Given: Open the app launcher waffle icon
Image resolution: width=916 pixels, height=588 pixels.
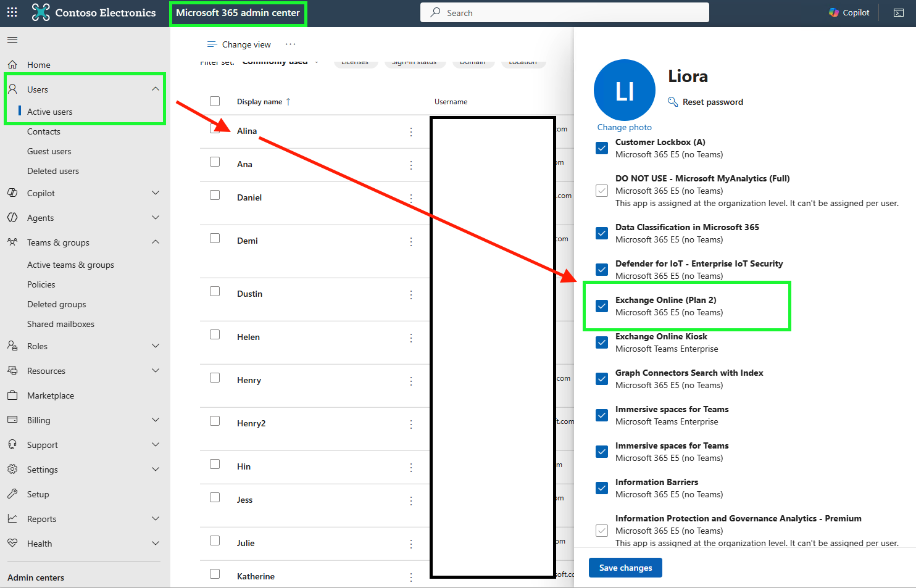Looking at the screenshot, I should (12, 12).
